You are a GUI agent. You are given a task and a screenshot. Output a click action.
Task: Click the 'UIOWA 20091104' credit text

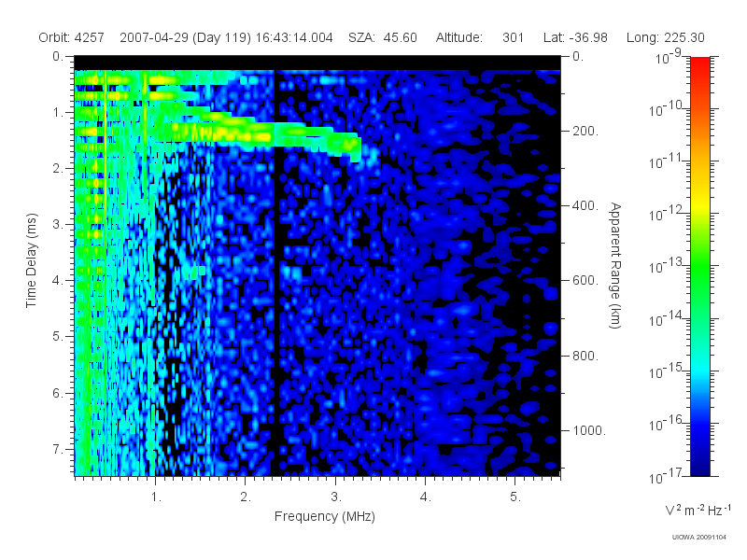click(698, 538)
